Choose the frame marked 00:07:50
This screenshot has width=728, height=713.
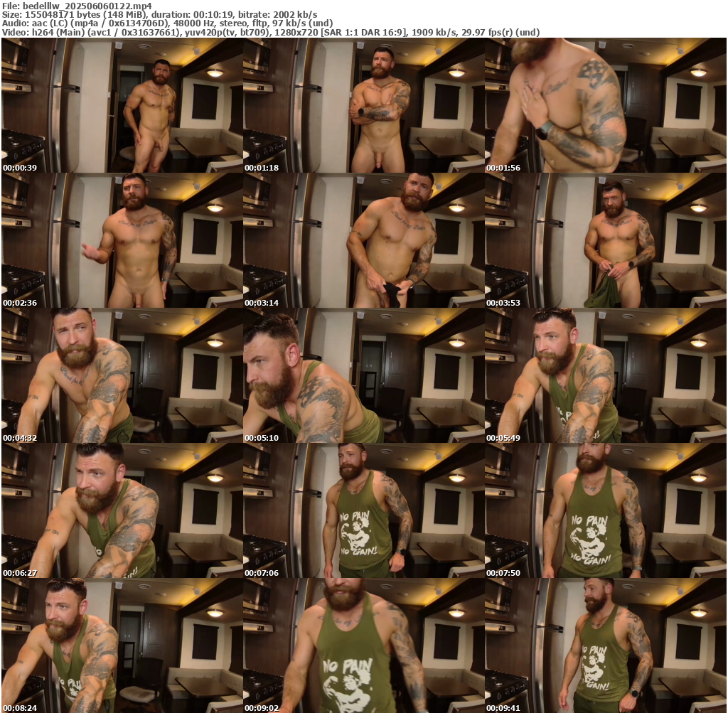tap(606, 510)
